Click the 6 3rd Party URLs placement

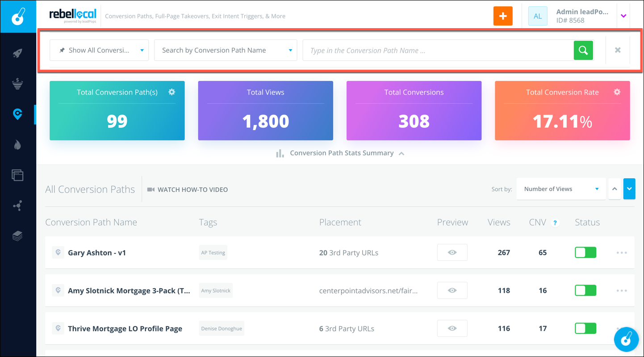(x=347, y=328)
